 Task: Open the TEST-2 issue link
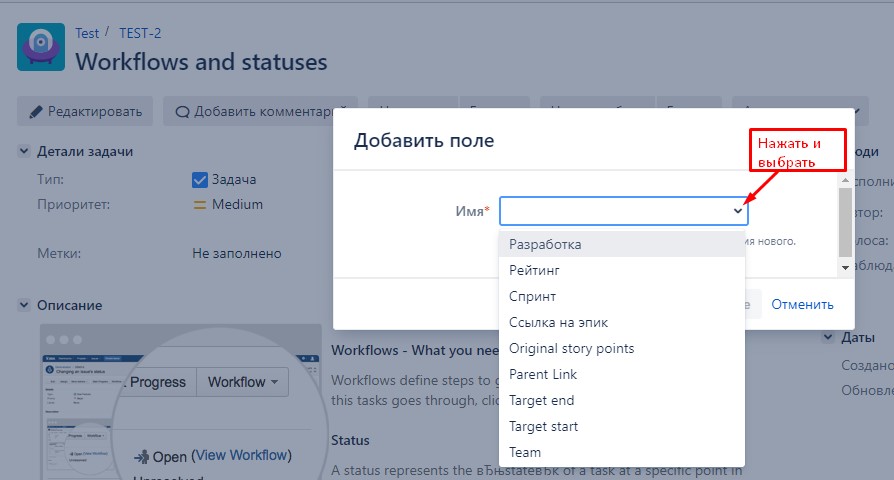140,34
